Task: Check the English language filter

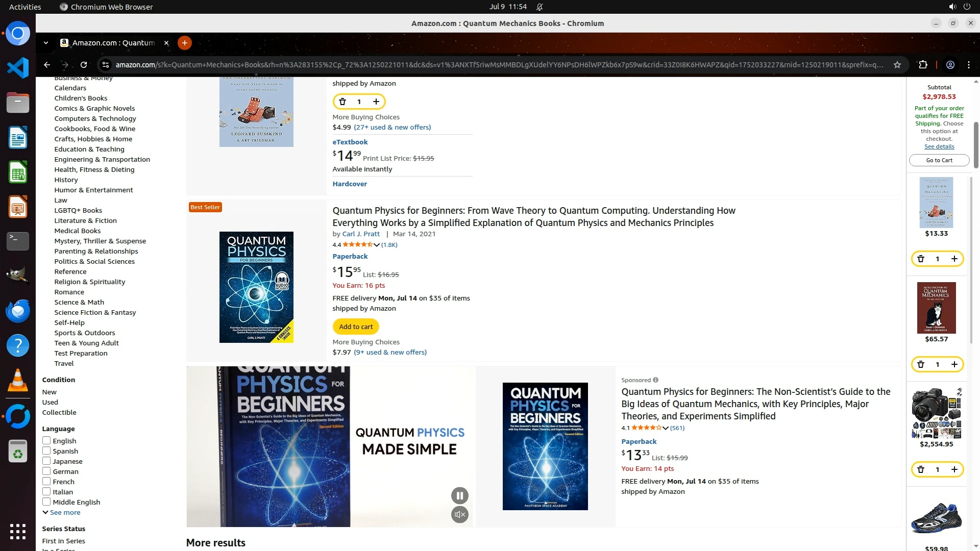Action: click(x=46, y=440)
